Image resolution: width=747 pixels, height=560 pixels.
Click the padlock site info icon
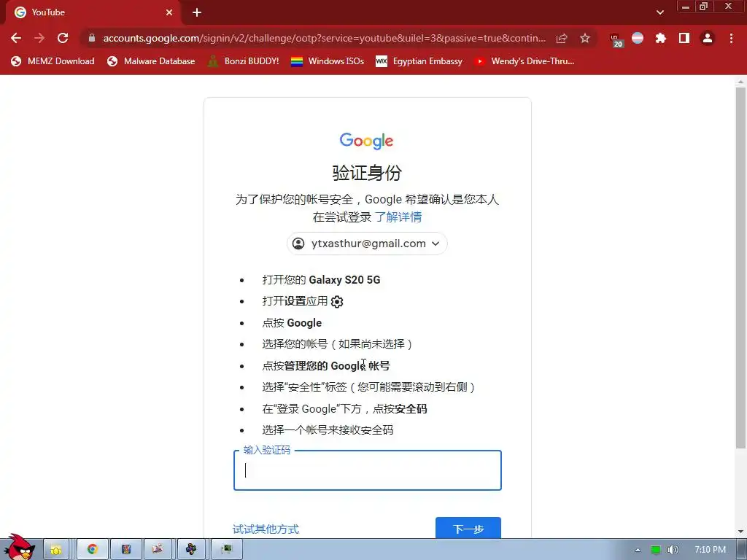[x=92, y=38]
